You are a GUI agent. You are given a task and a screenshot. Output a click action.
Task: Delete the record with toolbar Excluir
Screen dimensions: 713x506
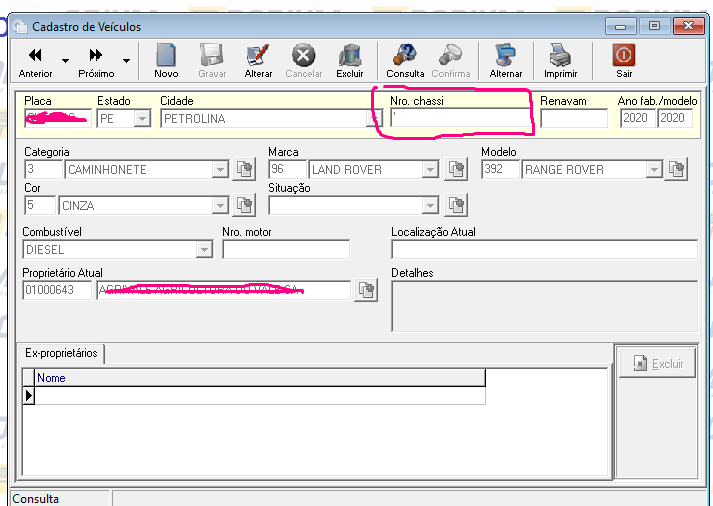click(350, 61)
